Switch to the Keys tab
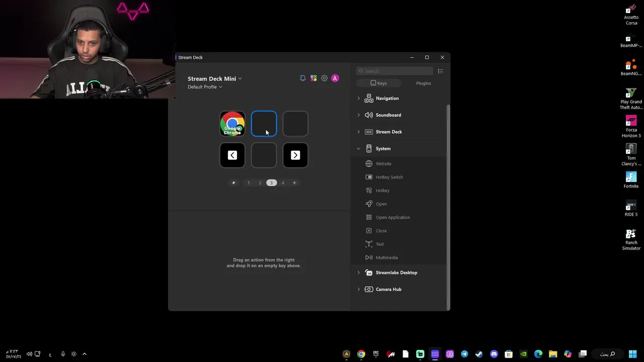This screenshot has height=362, width=644. tap(378, 83)
